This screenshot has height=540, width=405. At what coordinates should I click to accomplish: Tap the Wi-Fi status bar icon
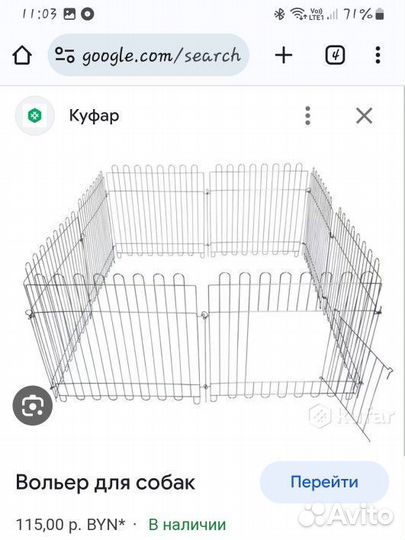coord(298,14)
